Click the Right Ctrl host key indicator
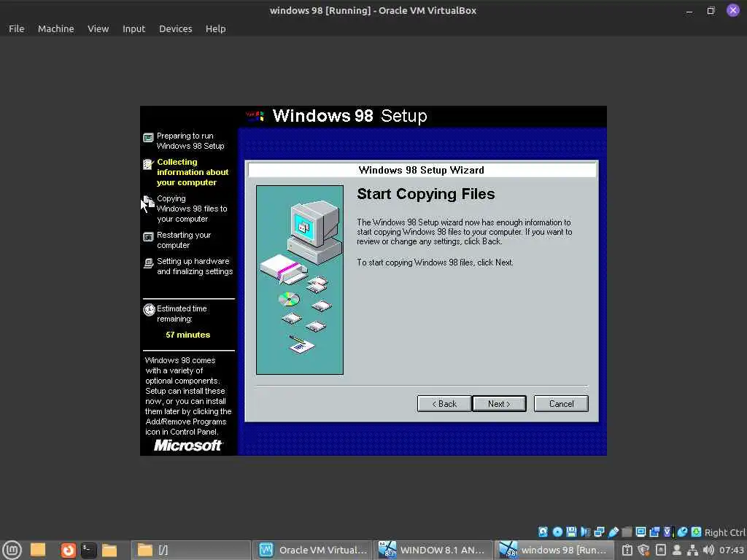Screen dimensions: 747x560 click(x=724, y=532)
